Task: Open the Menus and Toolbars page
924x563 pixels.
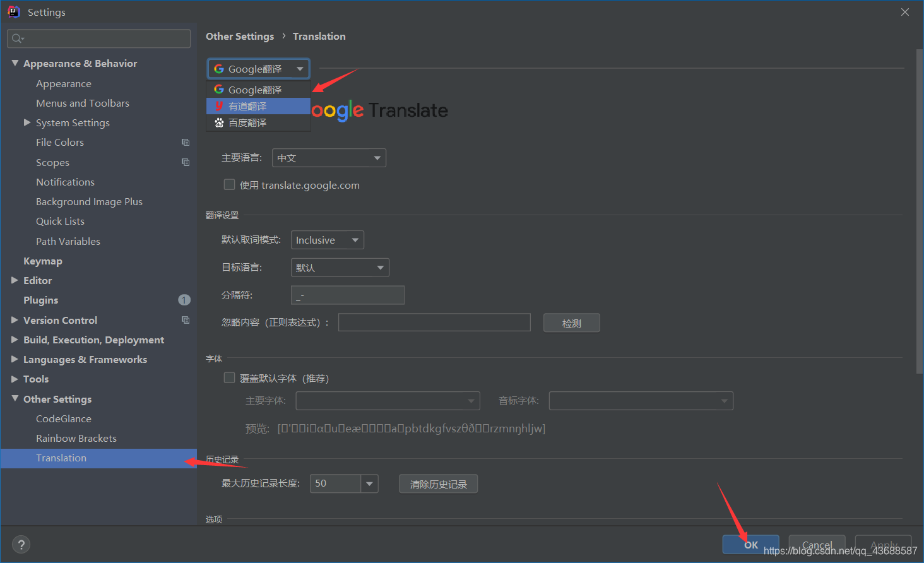Action: [x=83, y=103]
